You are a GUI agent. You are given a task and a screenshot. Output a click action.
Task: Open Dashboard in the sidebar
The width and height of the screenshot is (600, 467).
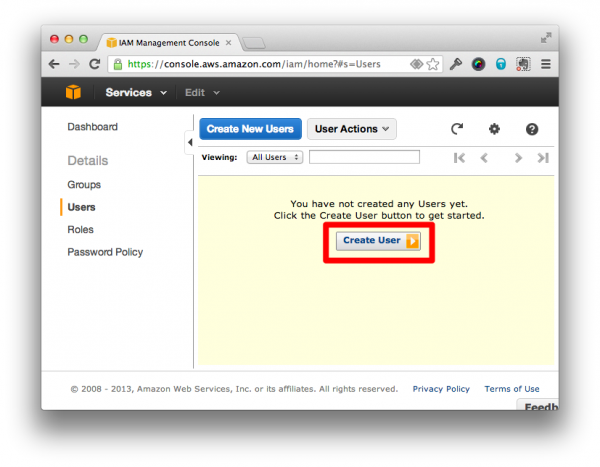93,127
